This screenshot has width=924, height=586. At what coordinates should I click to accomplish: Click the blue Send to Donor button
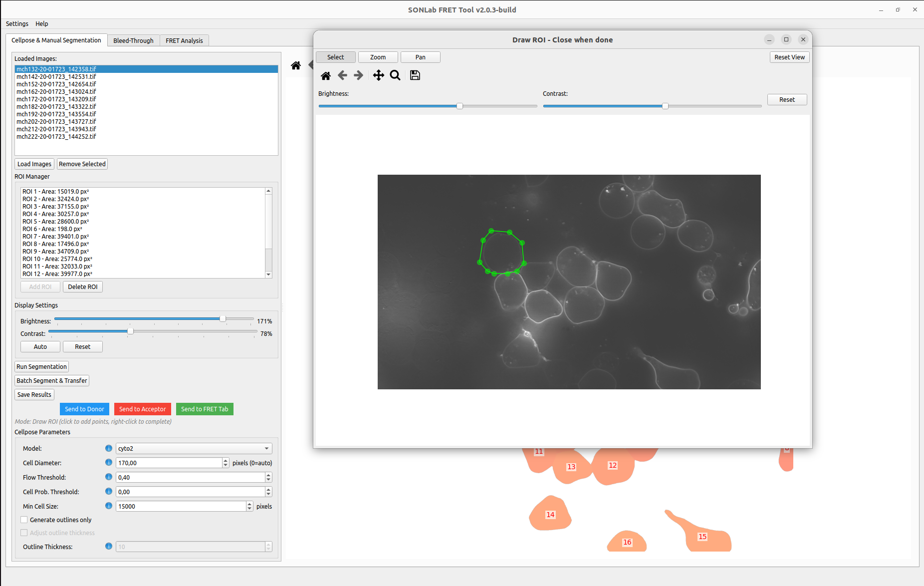[x=84, y=409]
